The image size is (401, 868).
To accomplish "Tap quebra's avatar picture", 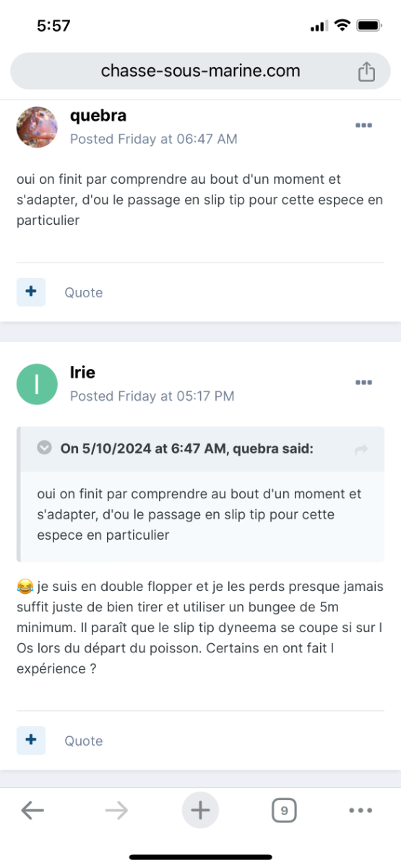I will click(x=37, y=127).
